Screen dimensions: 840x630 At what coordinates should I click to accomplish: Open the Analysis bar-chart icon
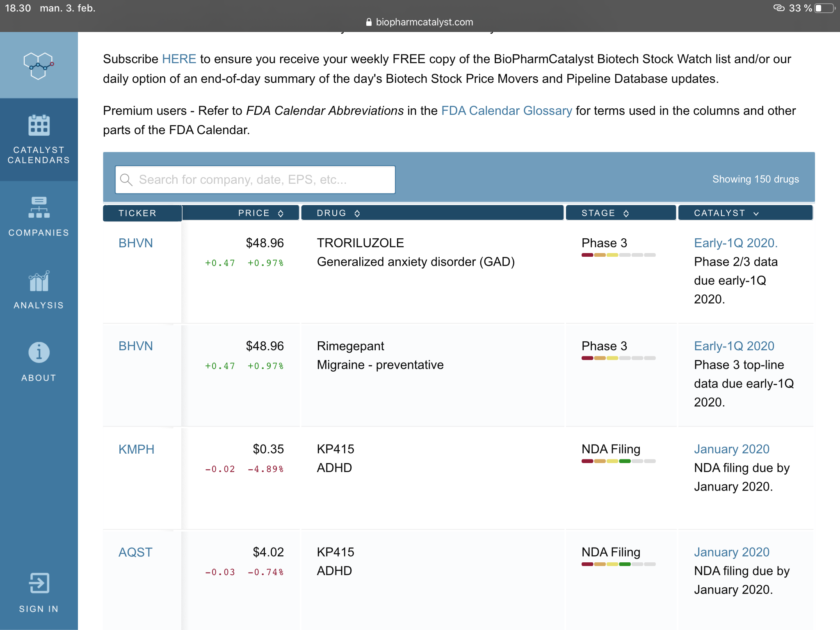click(x=39, y=281)
